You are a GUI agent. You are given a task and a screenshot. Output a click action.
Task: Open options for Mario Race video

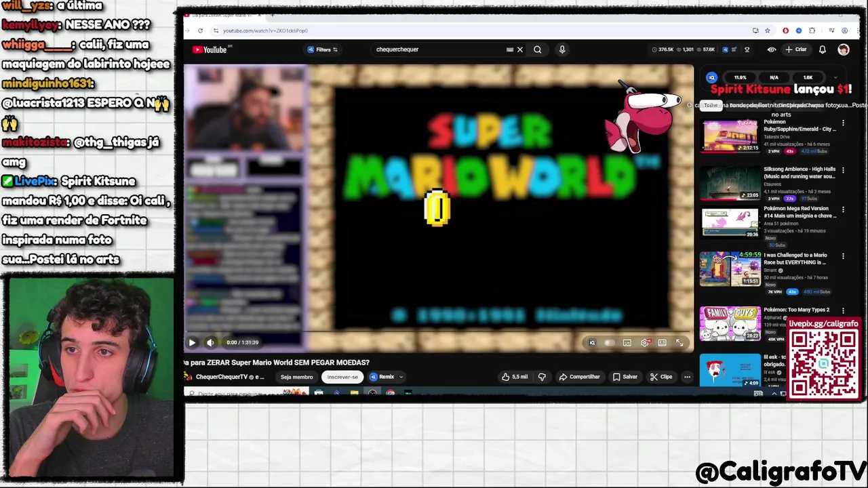[x=843, y=256]
